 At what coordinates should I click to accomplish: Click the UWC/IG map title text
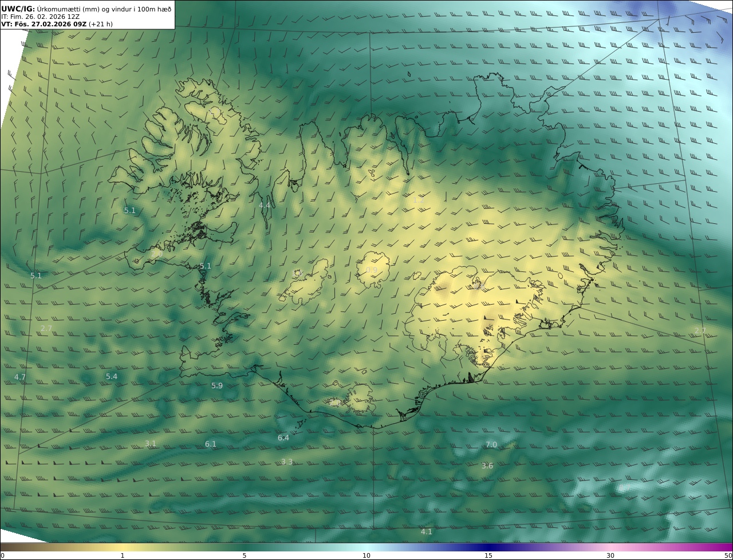(x=86, y=9)
